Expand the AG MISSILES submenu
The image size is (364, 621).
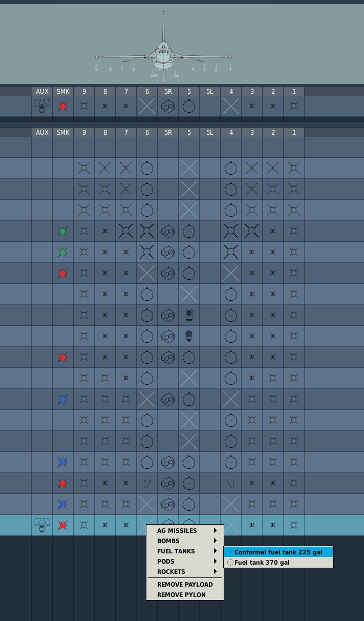(185, 531)
